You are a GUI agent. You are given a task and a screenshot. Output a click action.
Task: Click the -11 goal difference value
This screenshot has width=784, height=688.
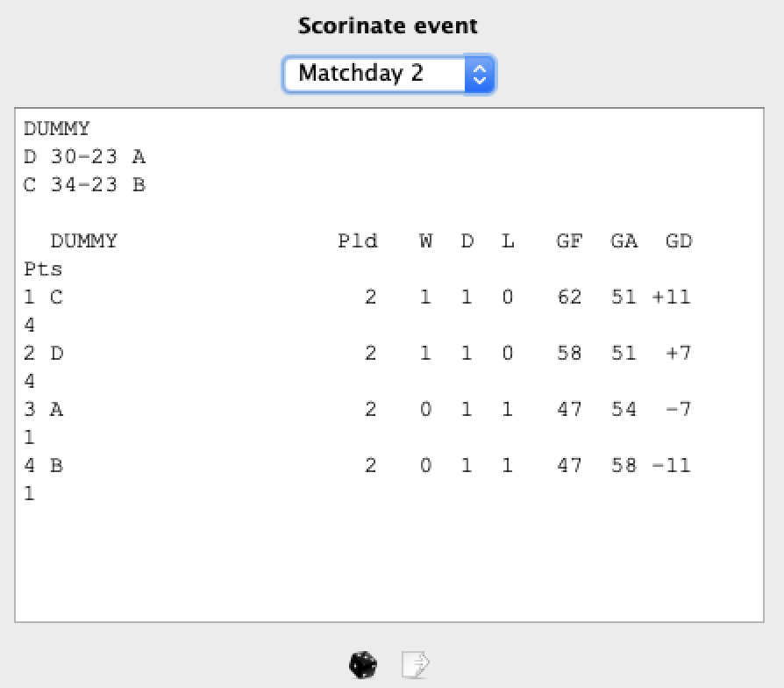(x=672, y=466)
